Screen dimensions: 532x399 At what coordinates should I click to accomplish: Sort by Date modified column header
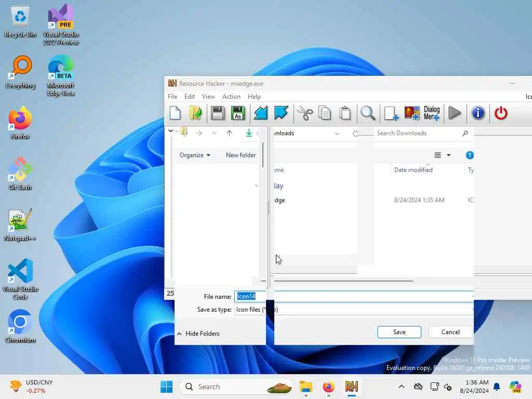[413, 170]
